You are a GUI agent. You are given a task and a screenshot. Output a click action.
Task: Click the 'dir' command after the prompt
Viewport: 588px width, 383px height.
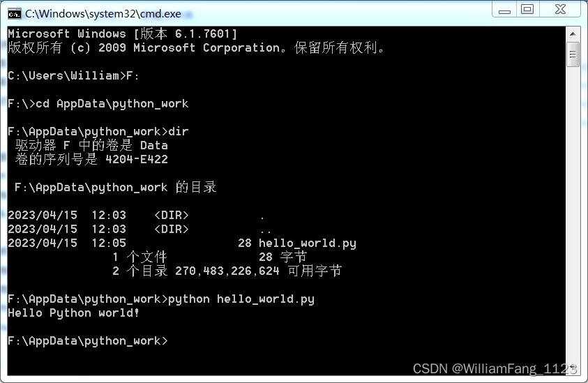click(x=179, y=132)
